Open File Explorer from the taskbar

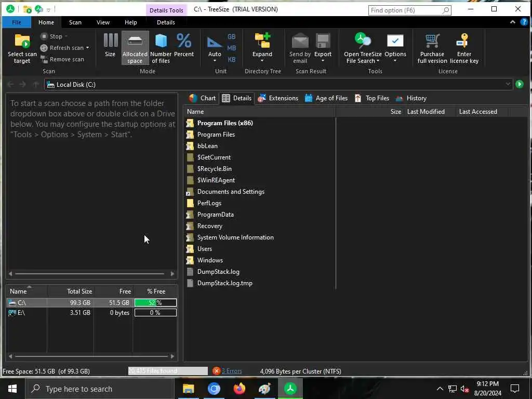click(x=188, y=389)
